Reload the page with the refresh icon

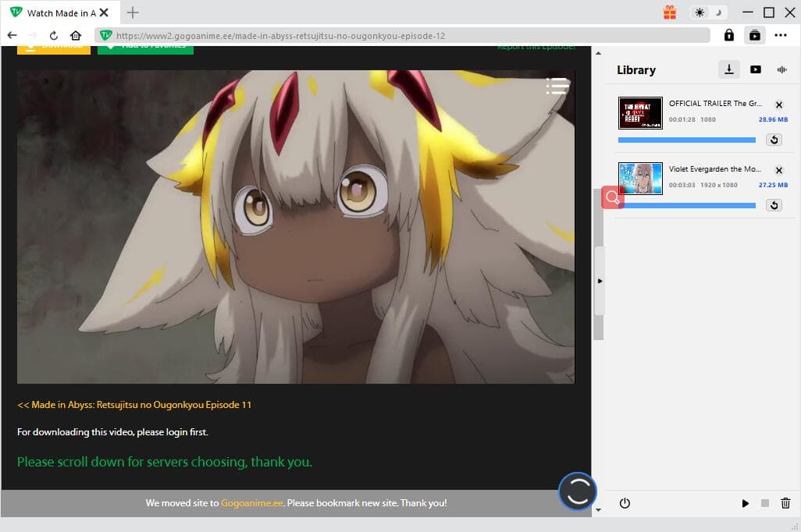(54, 35)
